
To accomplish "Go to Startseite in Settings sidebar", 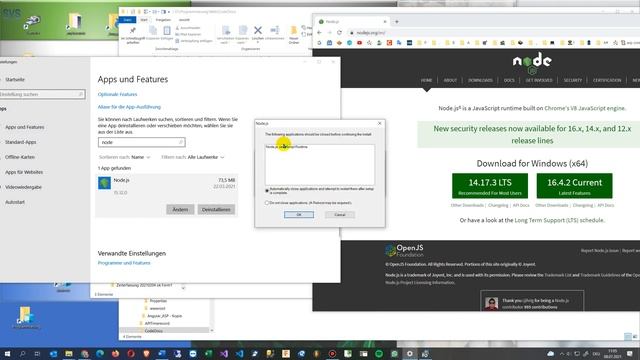I will point(15,80).
